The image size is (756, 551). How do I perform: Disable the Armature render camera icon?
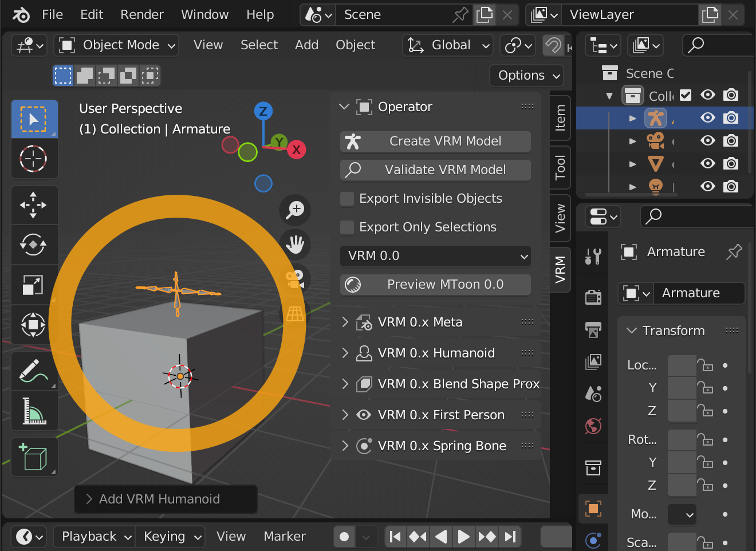tap(731, 118)
